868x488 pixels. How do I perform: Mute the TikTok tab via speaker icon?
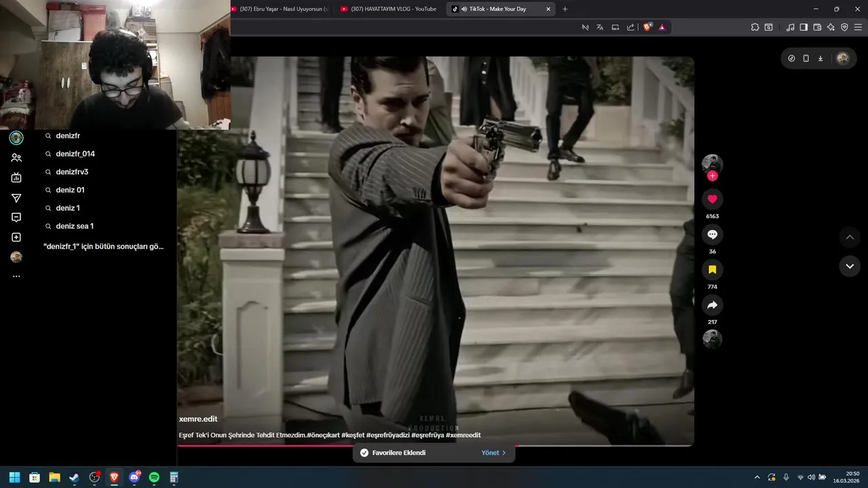click(x=464, y=9)
